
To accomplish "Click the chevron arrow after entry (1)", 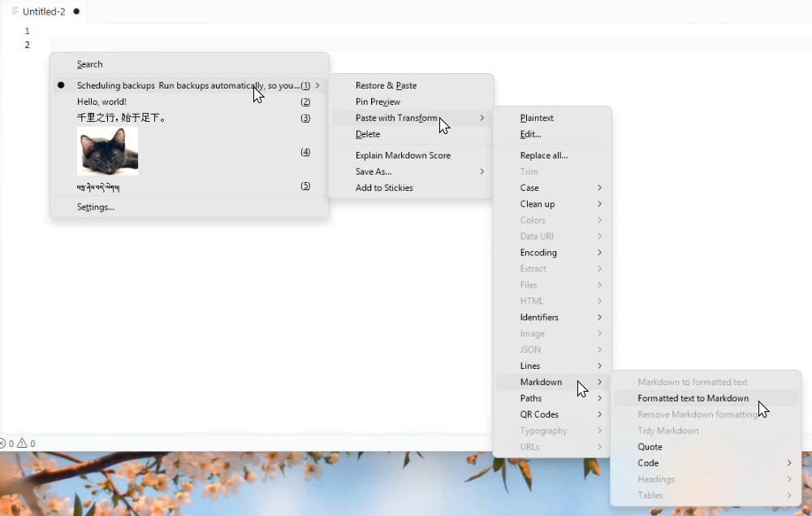I will point(317,85).
